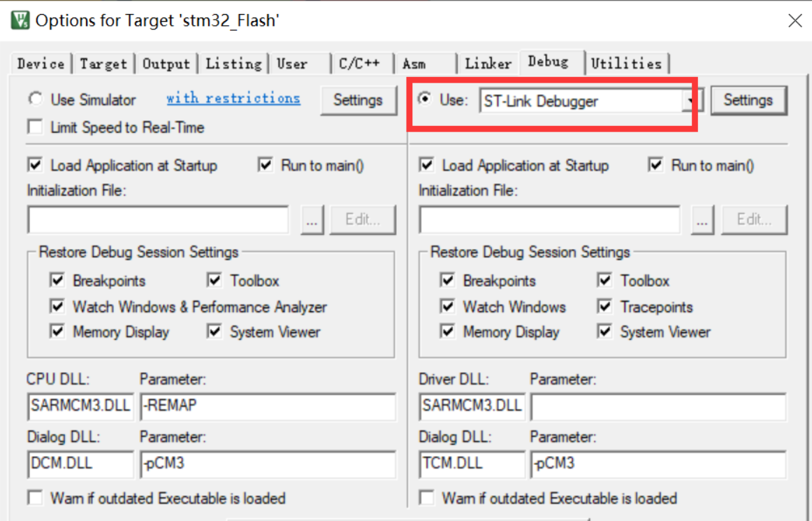This screenshot has height=521, width=812.
Task: Expand the ST-Link Debugger dropdown
Action: (x=691, y=101)
